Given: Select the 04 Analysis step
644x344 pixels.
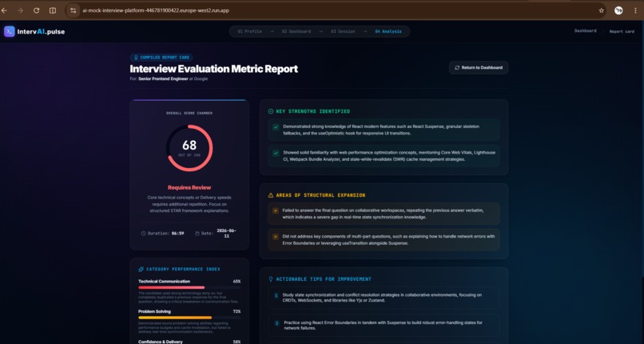Looking at the screenshot, I should coord(388,32).
